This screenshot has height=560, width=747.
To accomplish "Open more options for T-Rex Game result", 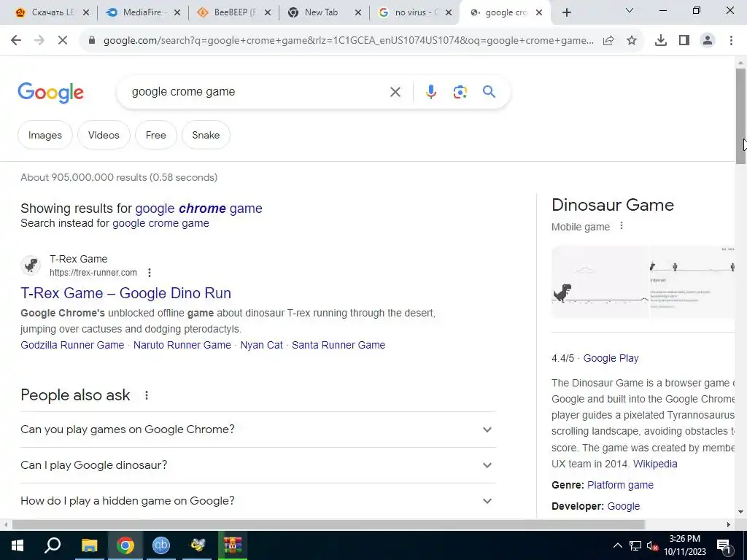I will coord(149,273).
